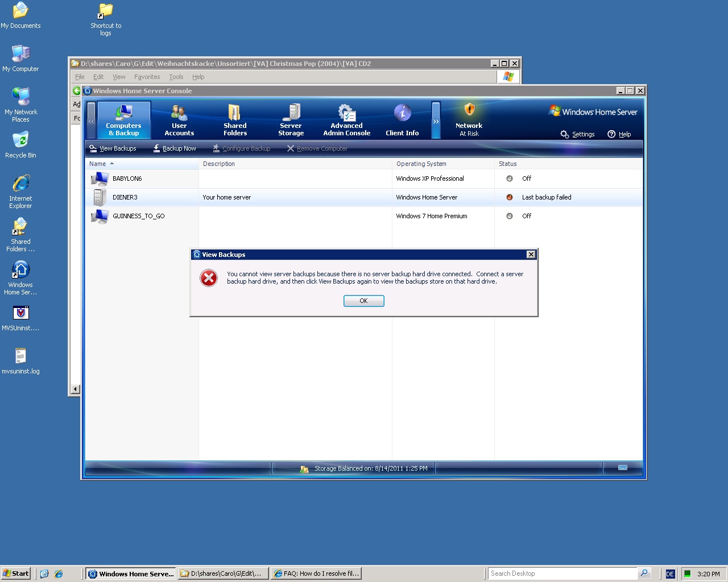Sort the list by Operating System column
This screenshot has height=582, width=728.
pos(443,164)
